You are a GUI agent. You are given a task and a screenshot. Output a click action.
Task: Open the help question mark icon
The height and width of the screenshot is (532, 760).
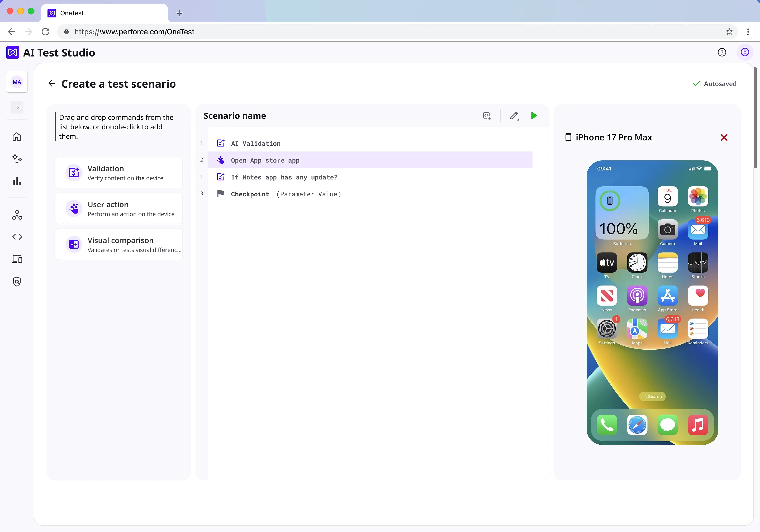(x=722, y=52)
